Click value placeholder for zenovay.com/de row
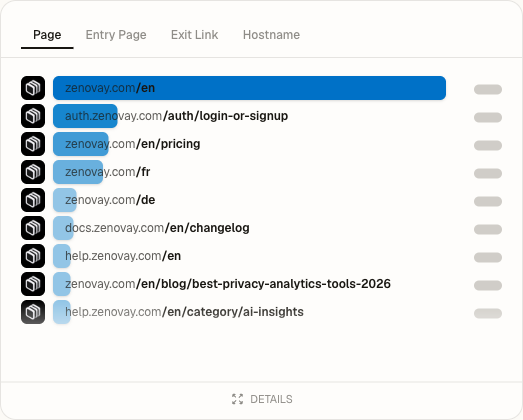This screenshot has width=523, height=420. click(x=488, y=201)
